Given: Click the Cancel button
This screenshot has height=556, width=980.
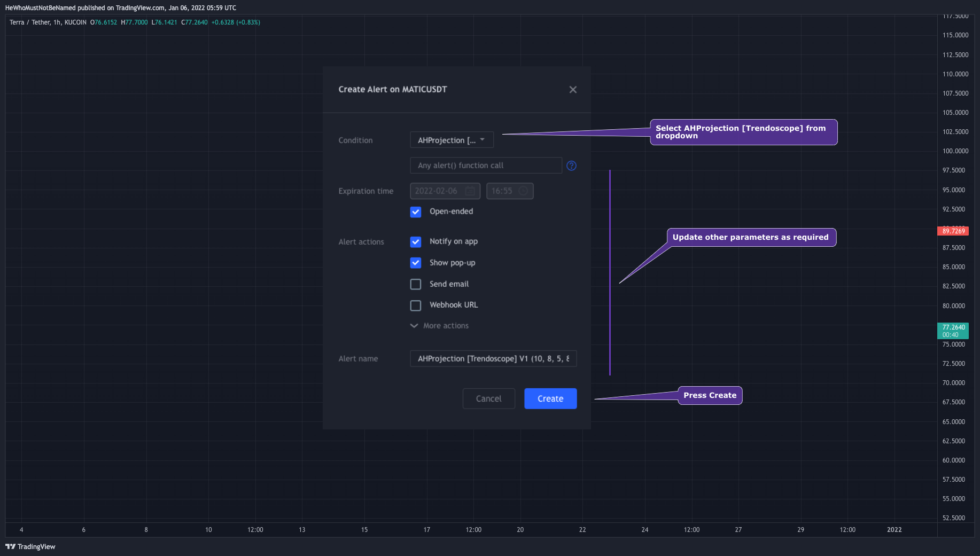Looking at the screenshot, I should pos(488,398).
